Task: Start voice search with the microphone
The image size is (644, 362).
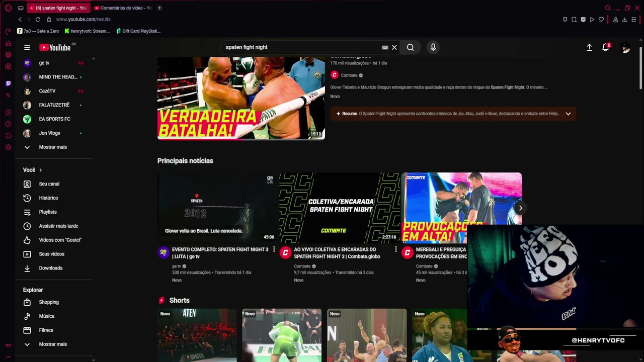Action: coord(433,47)
